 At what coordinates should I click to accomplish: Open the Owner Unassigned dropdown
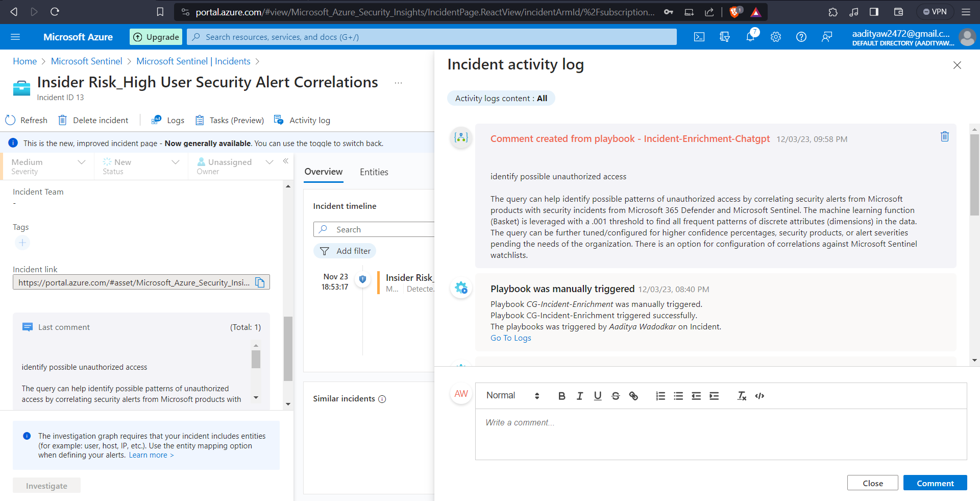coord(235,166)
